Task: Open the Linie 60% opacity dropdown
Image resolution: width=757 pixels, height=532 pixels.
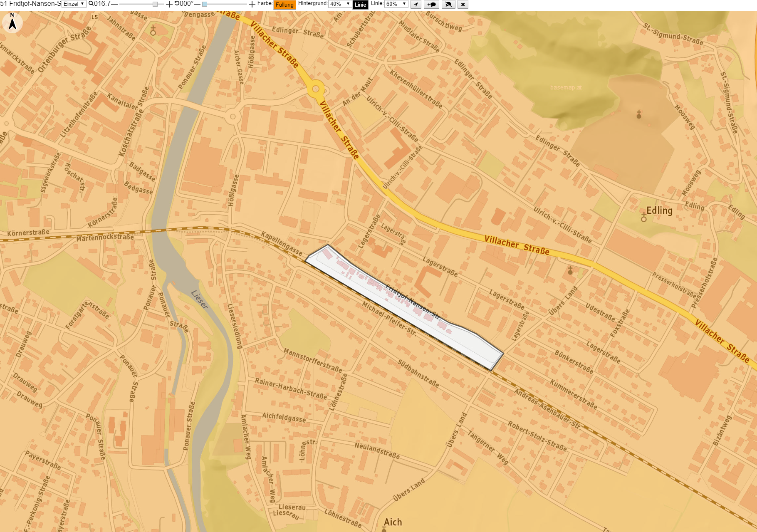Action: click(x=396, y=4)
